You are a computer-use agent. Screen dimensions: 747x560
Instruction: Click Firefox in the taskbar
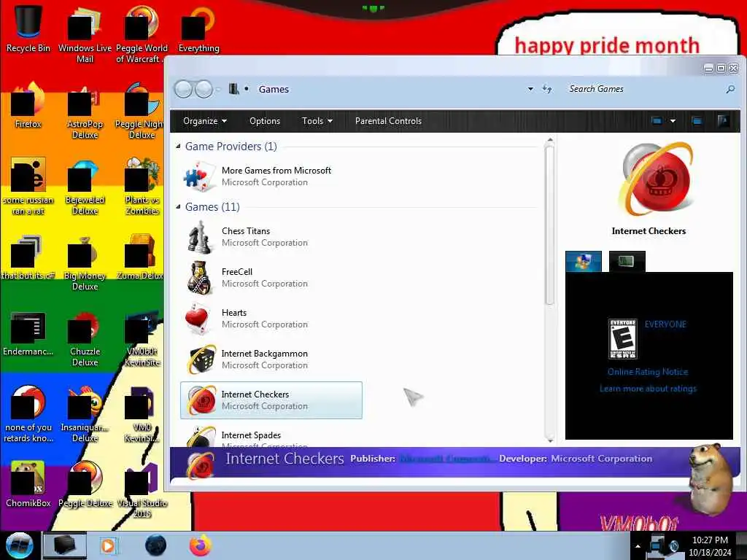(201, 545)
